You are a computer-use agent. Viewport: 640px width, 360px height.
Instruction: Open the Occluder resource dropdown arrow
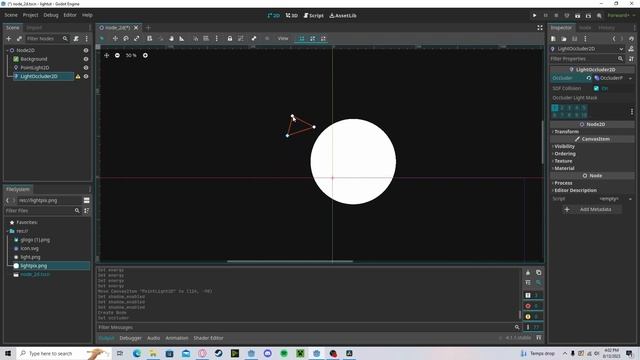[x=630, y=78]
